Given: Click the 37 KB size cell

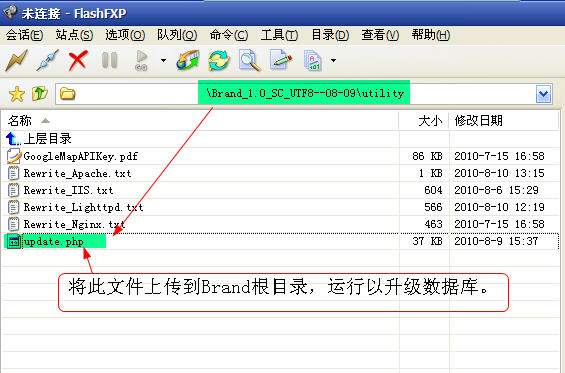Looking at the screenshot, I should tap(427, 241).
